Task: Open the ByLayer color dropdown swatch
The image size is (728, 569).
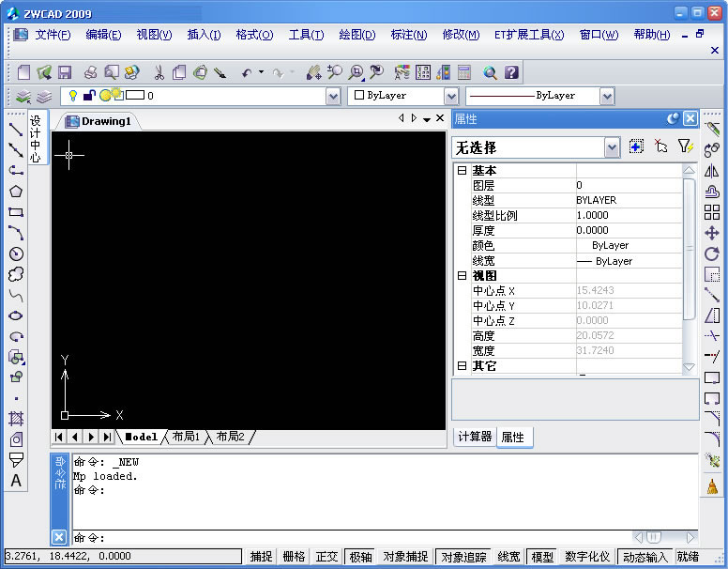Action: pos(451,96)
